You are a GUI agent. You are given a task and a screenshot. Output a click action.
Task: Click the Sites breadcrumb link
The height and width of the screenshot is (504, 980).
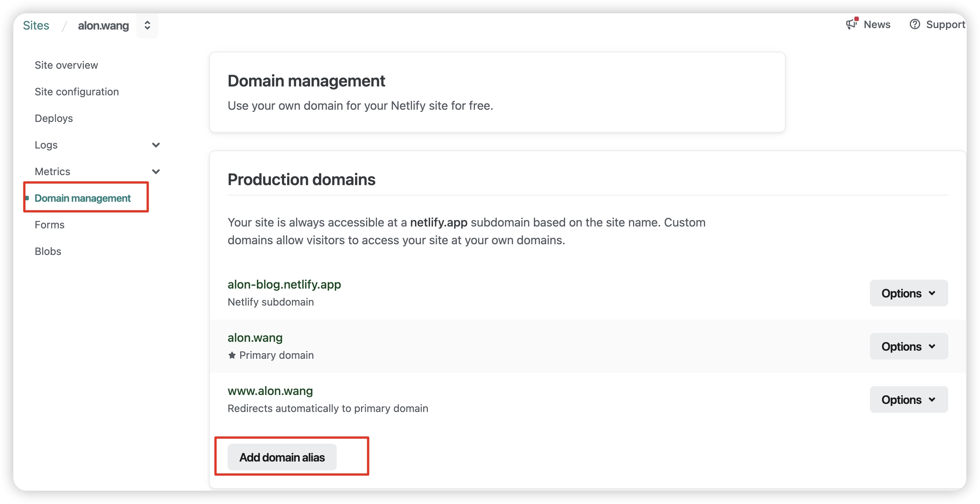pyautogui.click(x=36, y=25)
